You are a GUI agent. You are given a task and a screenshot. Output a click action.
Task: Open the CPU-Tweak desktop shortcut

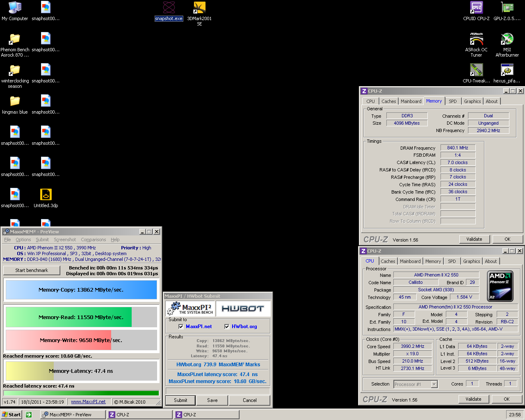click(476, 73)
